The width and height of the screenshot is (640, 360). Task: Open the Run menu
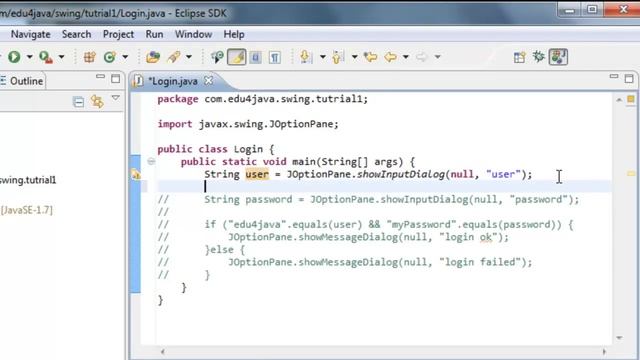click(154, 34)
